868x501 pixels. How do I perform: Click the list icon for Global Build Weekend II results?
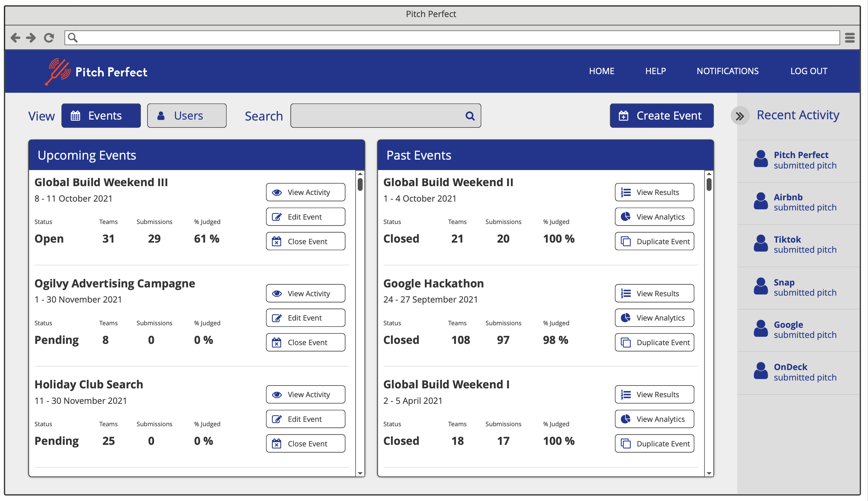pos(625,192)
